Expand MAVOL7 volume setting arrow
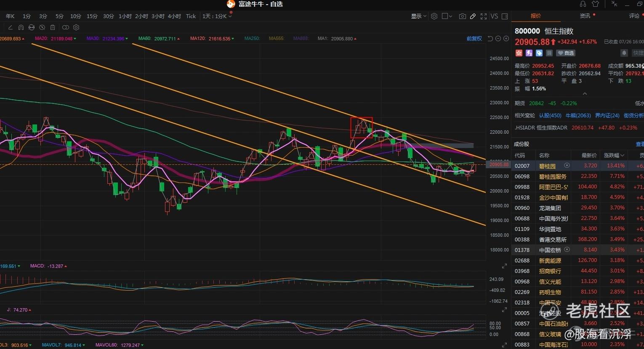 pyautogui.click(x=84, y=345)
